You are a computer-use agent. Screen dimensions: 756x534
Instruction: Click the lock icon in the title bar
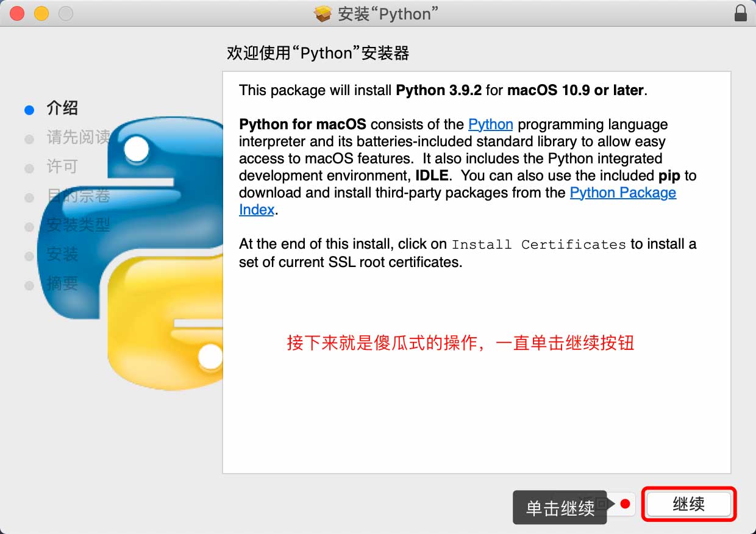(739, 13)
